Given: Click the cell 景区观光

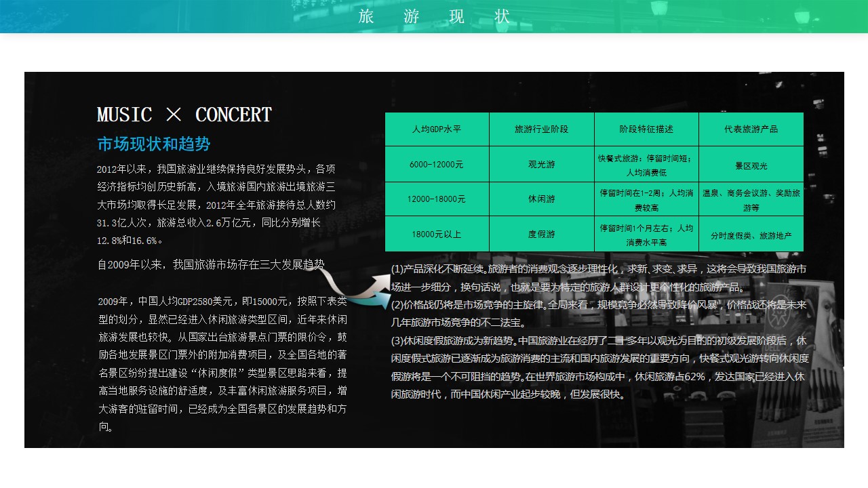Looking at the screenshot, I should (751, 165).
